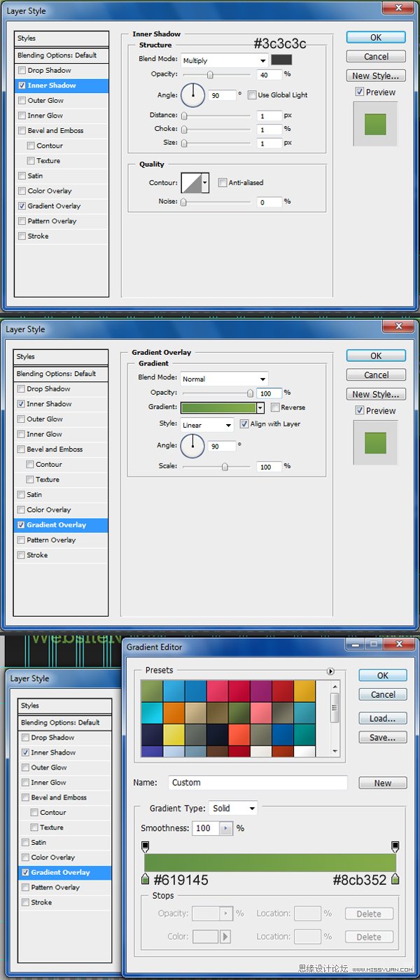The image size is (420, 980).
Task: Toggle Preview checkbox in the Gradient Overlay dialog
Action: pos(359,410)
